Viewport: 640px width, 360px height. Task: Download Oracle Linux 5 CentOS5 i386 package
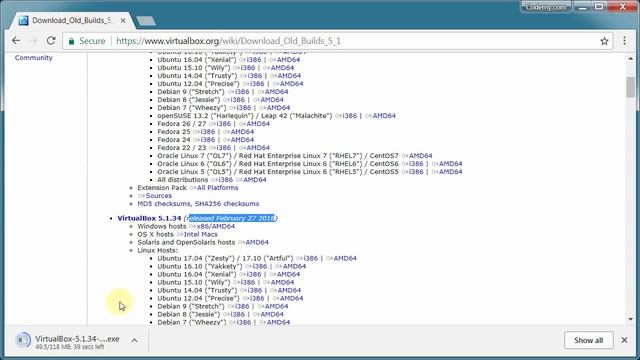[416, 172]
